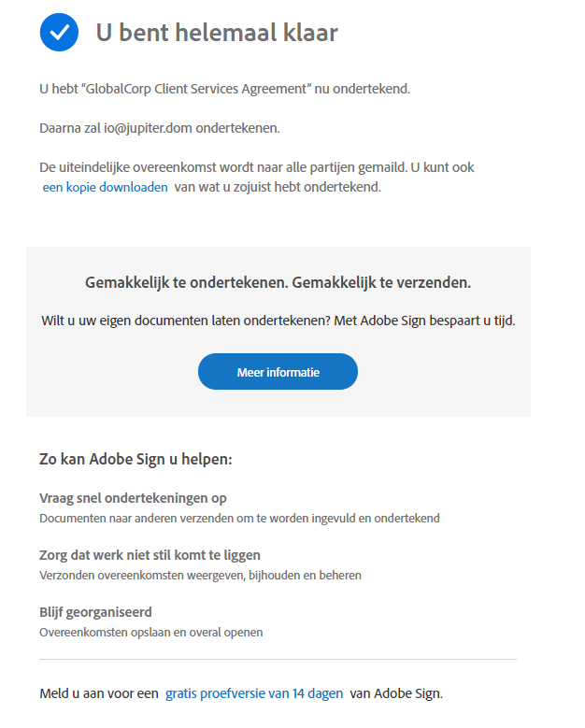Select the "Zorg dat werk niet stil" heading
The height and width of the screenshot is (728, 585).
(150, 555)
